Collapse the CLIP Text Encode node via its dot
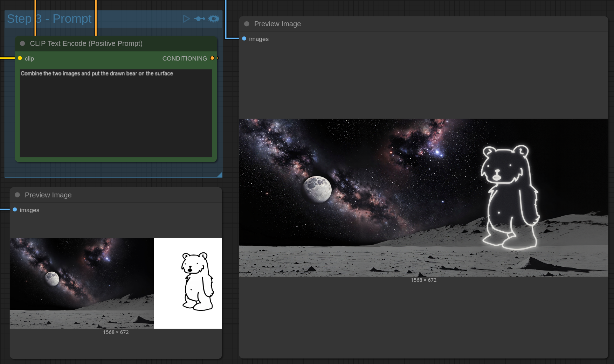 [x=22, y=43]
